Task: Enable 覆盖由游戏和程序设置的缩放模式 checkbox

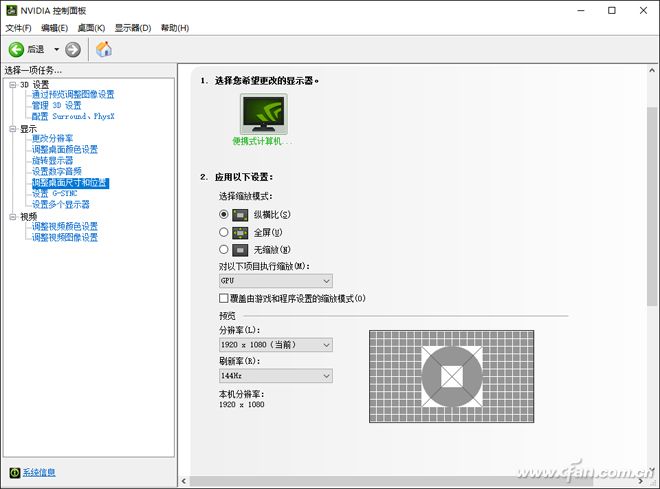Action: pos(224,298)
